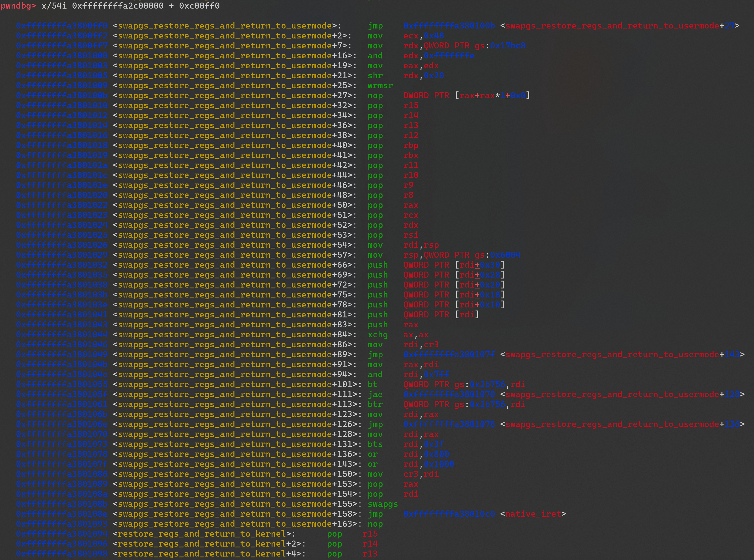Screen dimensions: 754x560
Task: Click the wrmsr instruction
Action: click(380, 85)
